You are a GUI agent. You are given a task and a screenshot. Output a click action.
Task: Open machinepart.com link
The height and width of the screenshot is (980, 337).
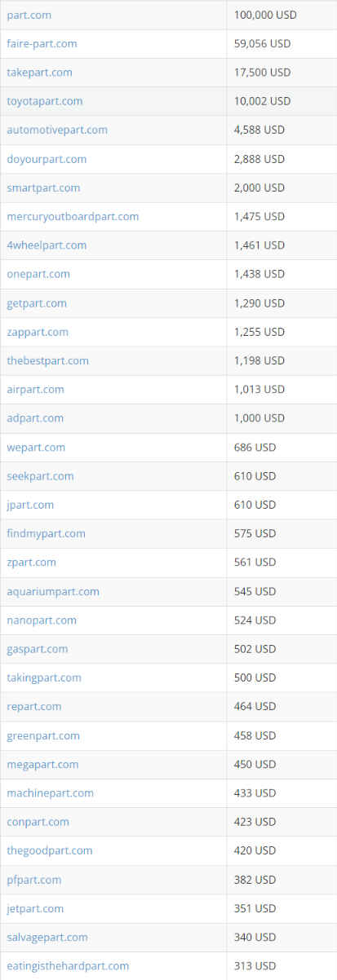click(50, 792)
